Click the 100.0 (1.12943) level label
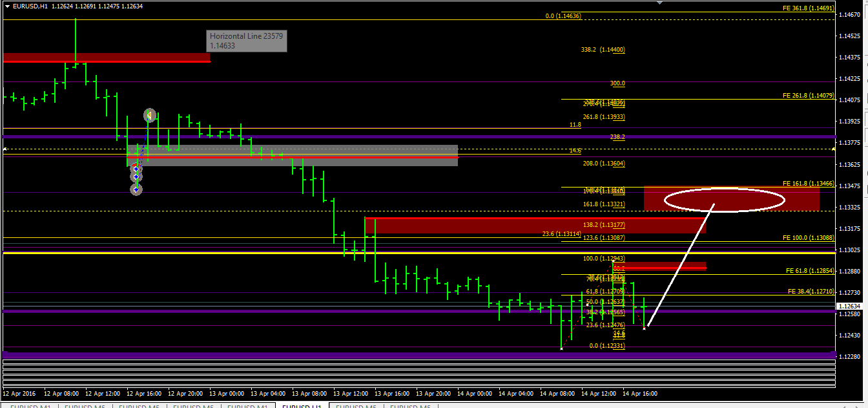868x408 pixels. 604,259
